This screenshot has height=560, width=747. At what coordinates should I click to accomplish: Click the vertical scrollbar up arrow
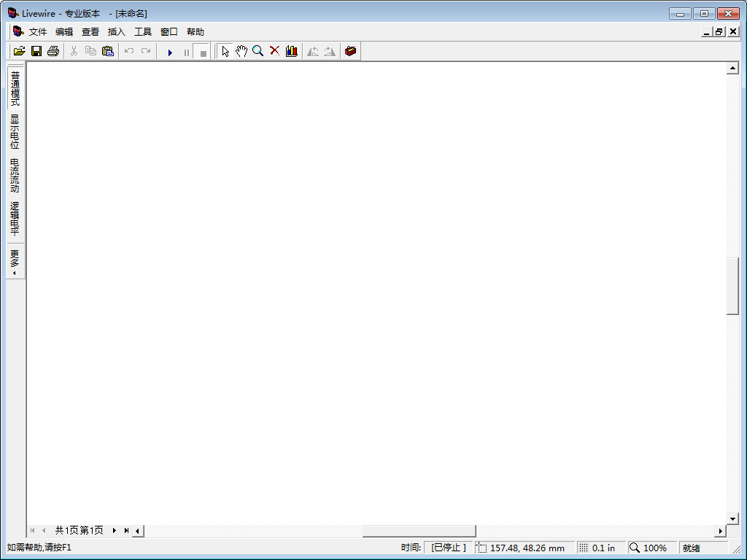[732, 68]
